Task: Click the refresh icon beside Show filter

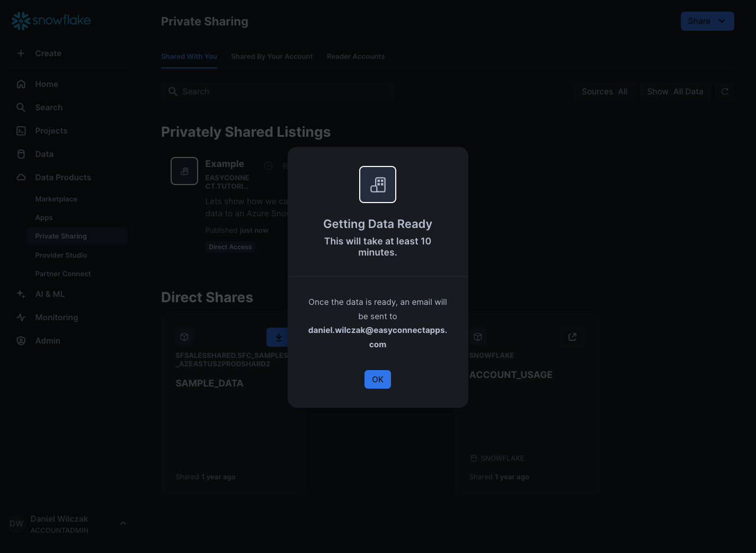Action: [x=725, y=92]
